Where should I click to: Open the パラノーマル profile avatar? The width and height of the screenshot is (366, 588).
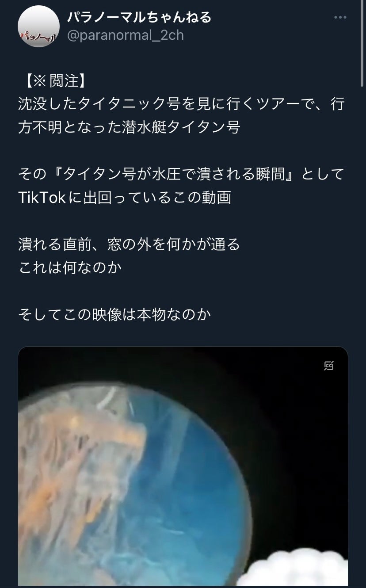[38, 27]
